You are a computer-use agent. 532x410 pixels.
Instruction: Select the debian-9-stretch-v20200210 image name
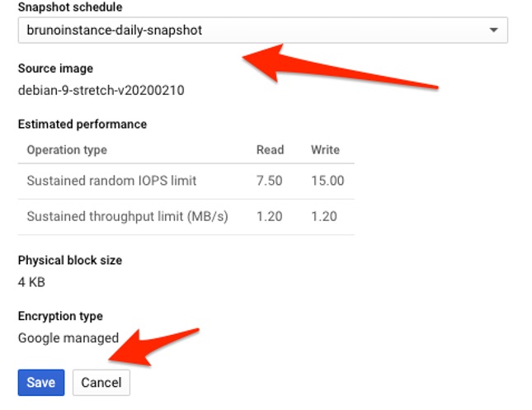pos(101,90)
